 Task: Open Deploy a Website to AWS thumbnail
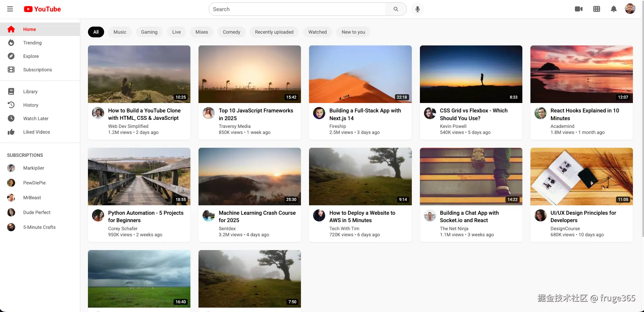[x=360, y=176]
